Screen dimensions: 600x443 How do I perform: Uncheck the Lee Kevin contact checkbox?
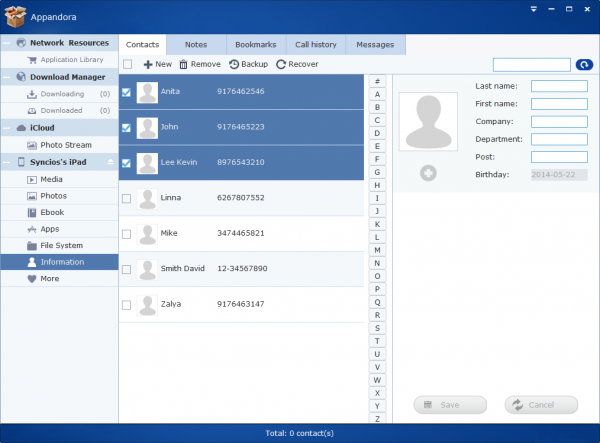pyautogui.click(x=126, y=163)
